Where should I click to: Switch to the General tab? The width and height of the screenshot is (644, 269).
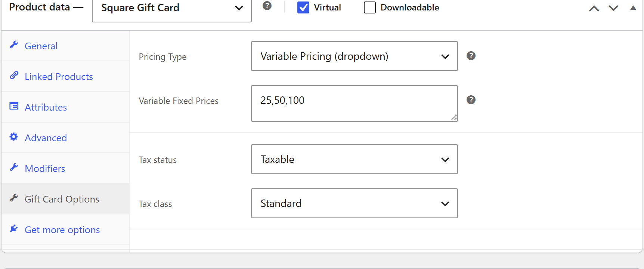tap(65, 46)
